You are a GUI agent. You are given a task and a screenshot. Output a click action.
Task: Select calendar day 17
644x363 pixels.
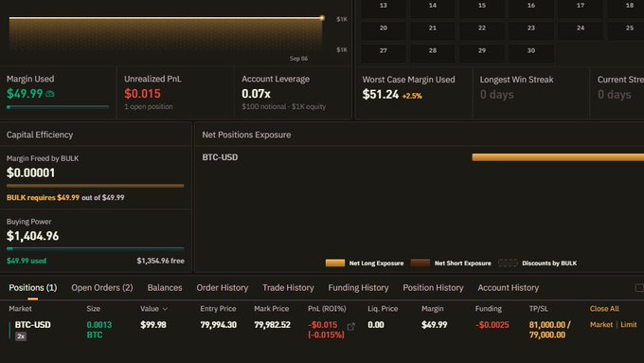click(x=581, y=9)
